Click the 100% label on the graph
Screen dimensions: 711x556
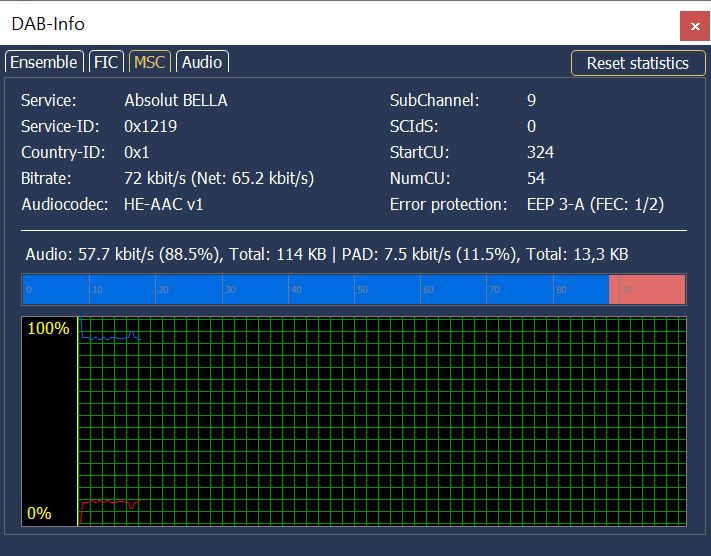point(48,329)
